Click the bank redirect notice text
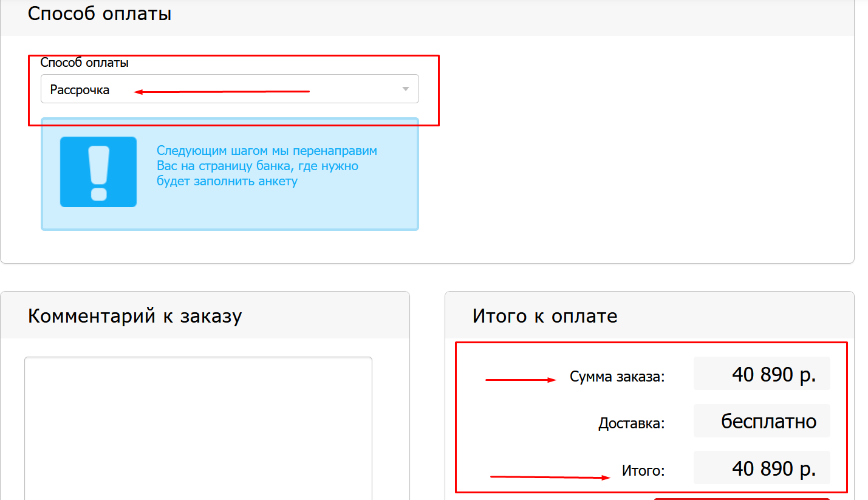The width and height of the screenshot is (868, 500). coord(266,166)
